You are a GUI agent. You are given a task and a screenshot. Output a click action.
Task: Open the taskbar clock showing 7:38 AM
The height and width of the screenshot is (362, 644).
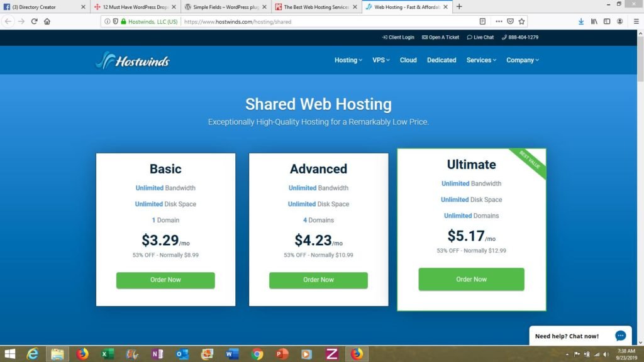pos(626,354)
